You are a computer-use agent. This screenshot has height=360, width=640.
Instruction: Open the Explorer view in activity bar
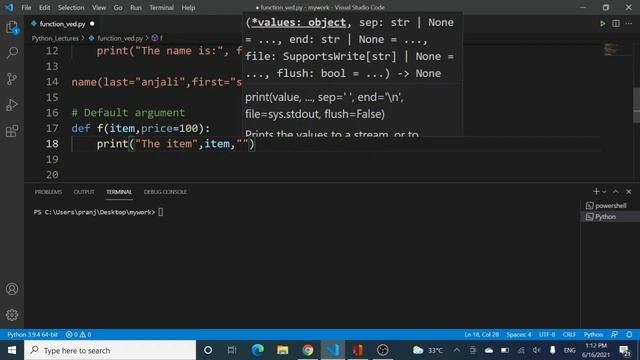point(12,28)
